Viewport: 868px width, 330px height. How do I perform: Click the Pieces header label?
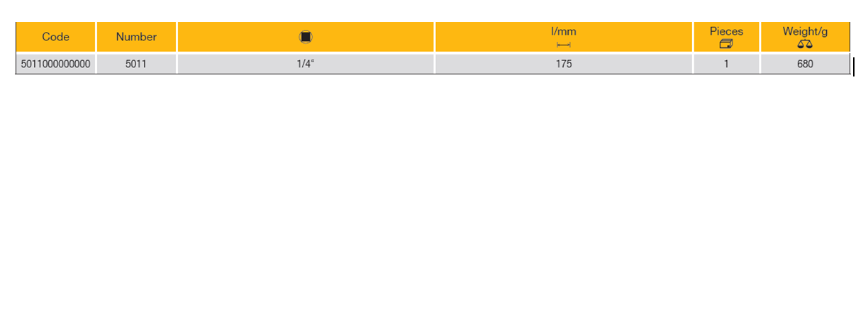point(726,31)
